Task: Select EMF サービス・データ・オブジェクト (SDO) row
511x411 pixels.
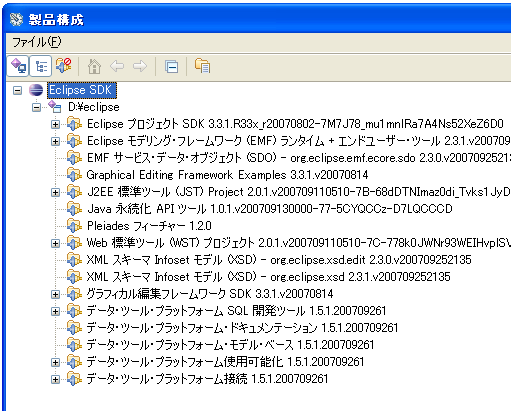Action: point(298,158)
